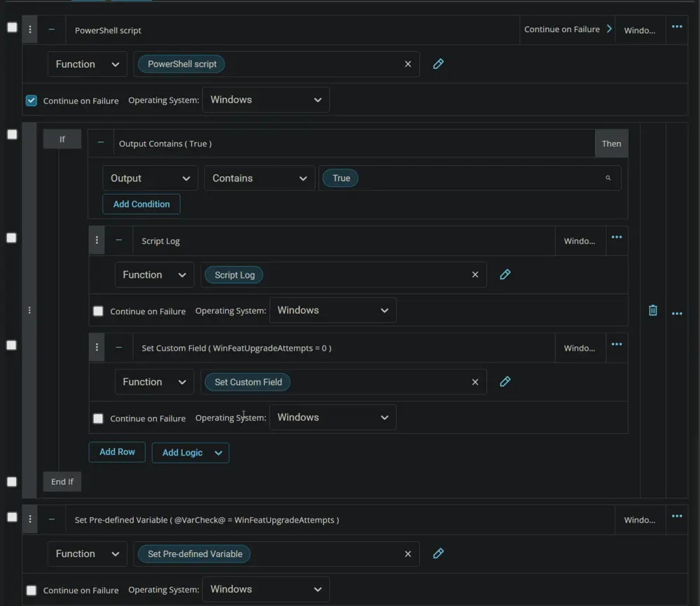Click the Add Row button
Viewport: 700px width, 606px height.
117,452
